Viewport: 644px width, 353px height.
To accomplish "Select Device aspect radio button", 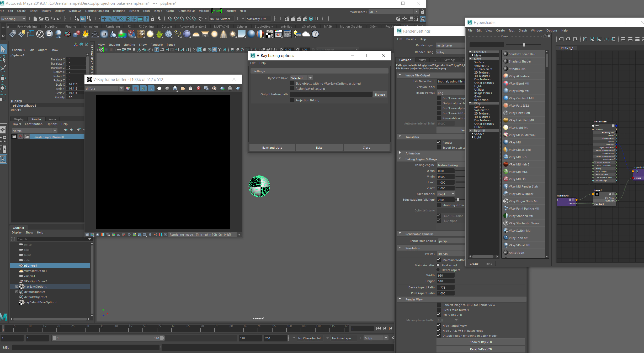I will (x=438, y=270).
